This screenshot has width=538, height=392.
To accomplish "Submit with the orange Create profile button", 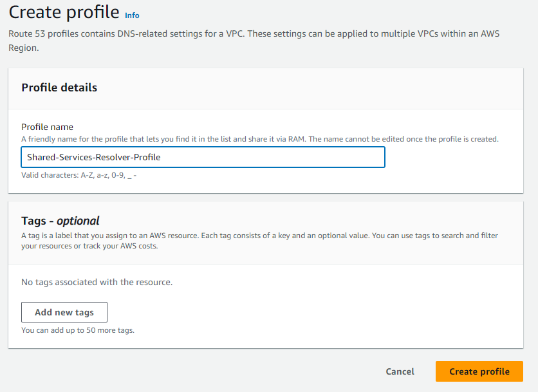I will click(479, 371).
